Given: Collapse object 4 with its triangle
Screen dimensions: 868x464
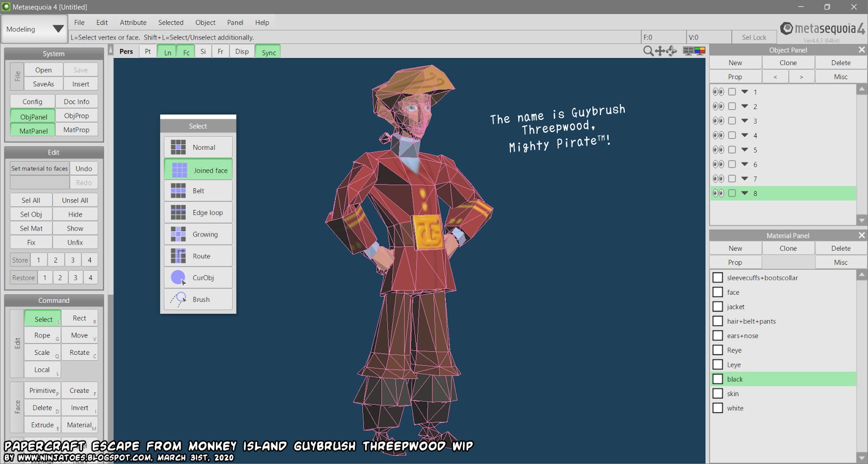Looking at the screenshot, I should (x=745, y=135).
